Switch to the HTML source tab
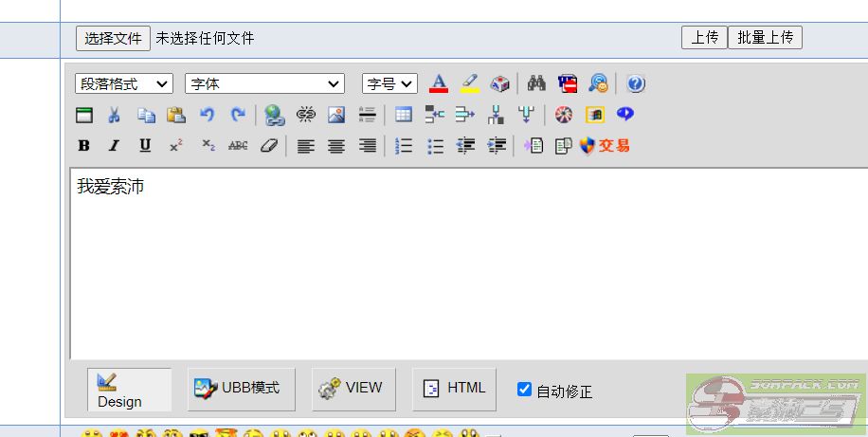868x437 pixels. tap(454, 389)
